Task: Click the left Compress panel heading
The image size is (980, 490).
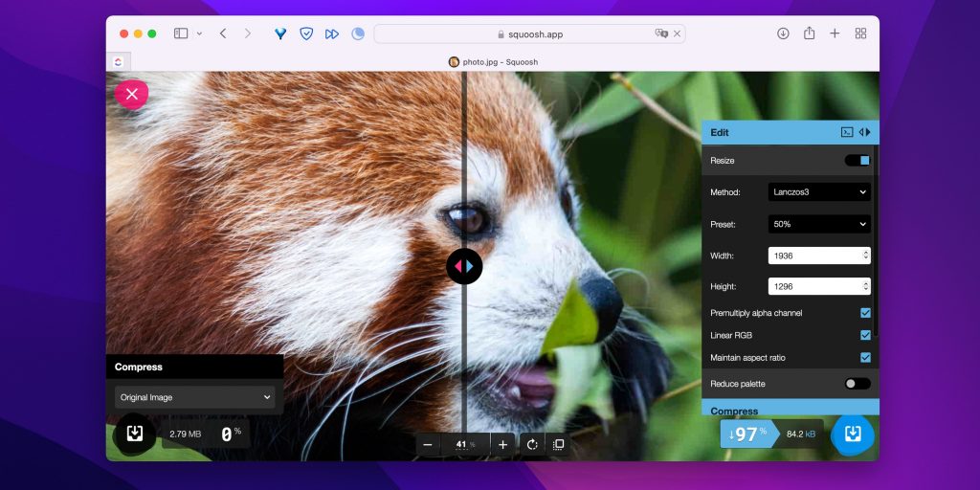Action: [x=139, y=367]
